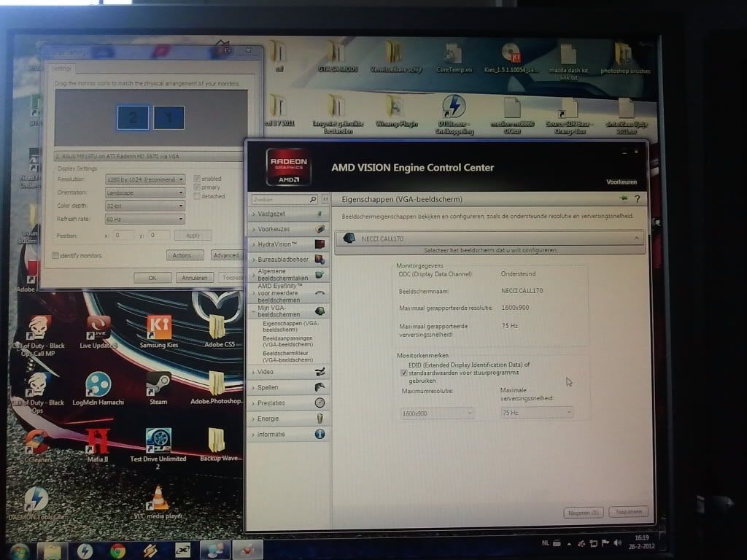Open the Refresh rate 60 Hz dropdown

tap(145, 219)
